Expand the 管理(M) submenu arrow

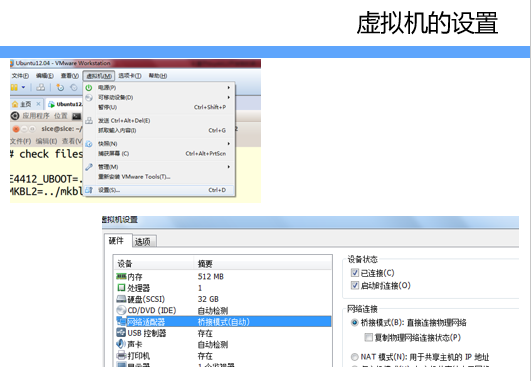(229, 167)
